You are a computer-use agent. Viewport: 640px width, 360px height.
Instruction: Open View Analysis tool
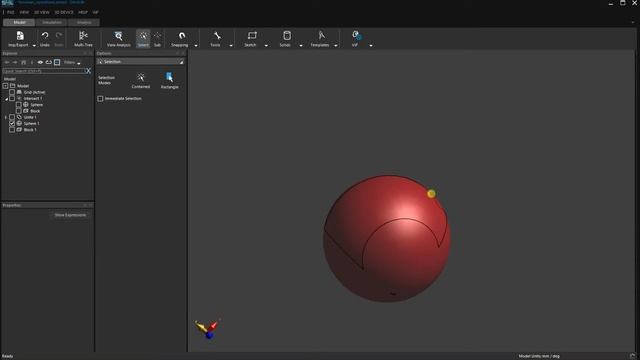coord(118,39)
